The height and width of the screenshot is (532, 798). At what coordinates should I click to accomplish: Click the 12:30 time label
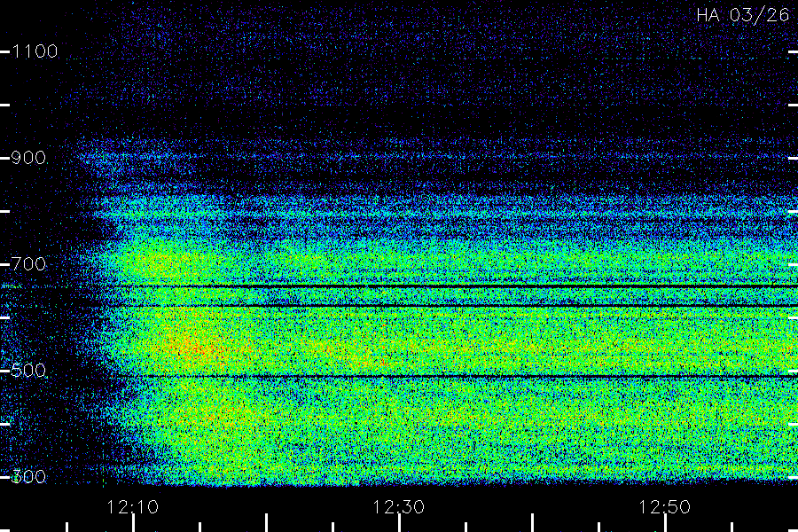398,507
